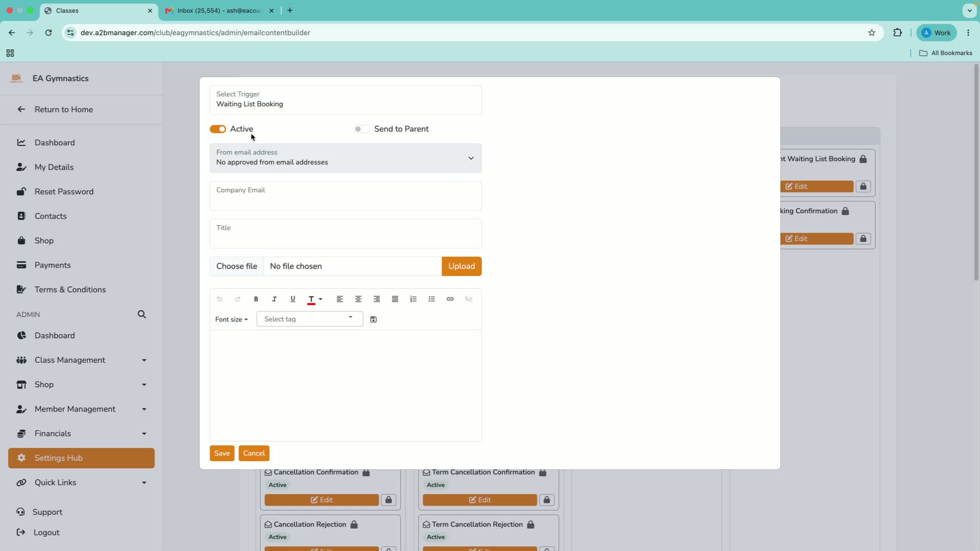Insert a numbered list in the editor
Image resolution: width=980 pixels, height=551 pixels.
[413, 299]
